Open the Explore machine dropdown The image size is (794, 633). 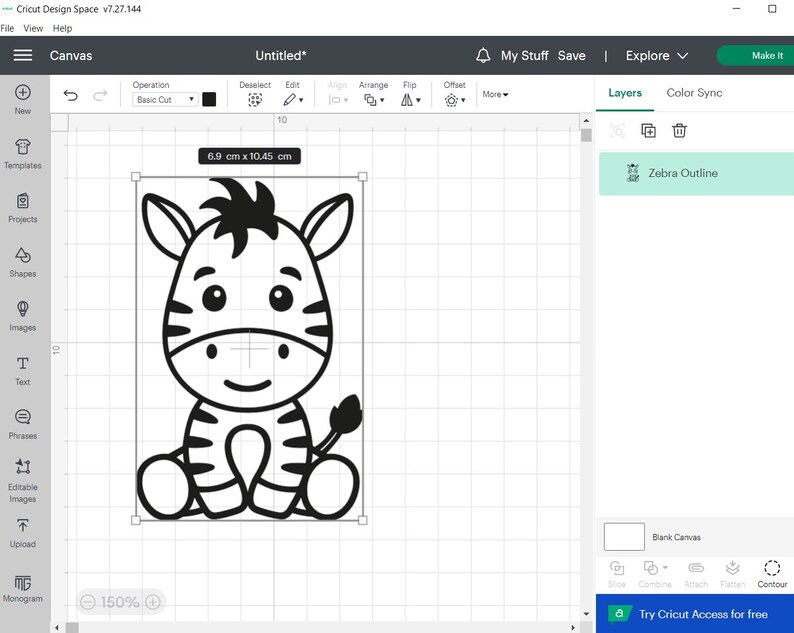657,55
